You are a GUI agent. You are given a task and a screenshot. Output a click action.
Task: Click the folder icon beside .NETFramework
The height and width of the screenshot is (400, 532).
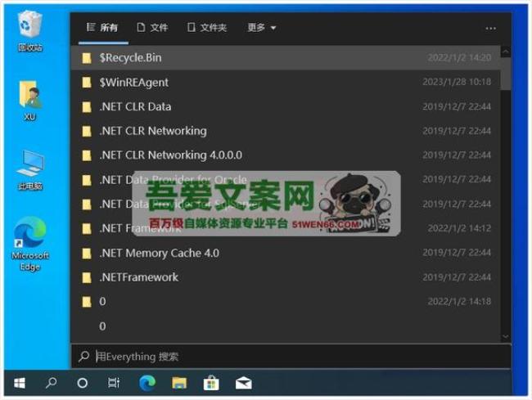click(x=87, y=277)
